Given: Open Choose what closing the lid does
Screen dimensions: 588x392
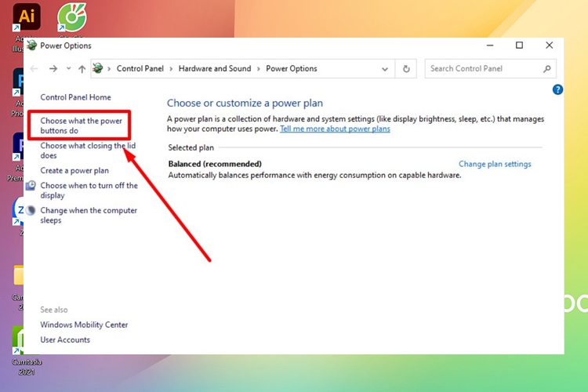Looking at the screenshot, I should tap(88, 151).
